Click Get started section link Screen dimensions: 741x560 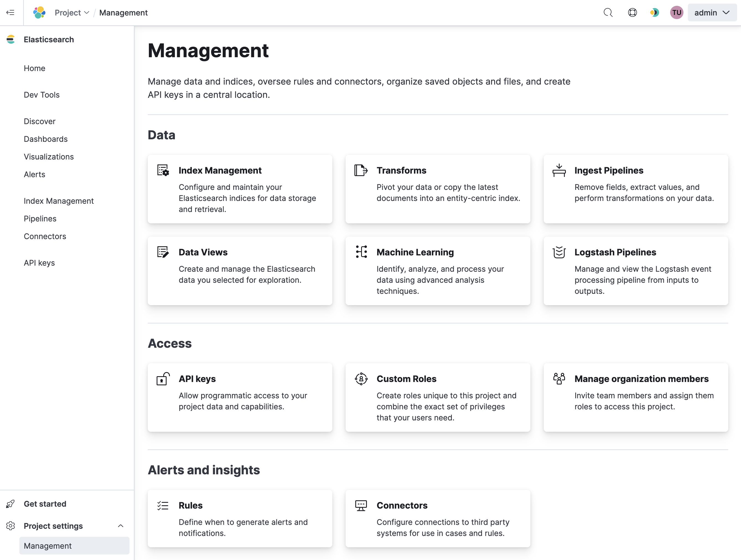(x=45, y=504)
